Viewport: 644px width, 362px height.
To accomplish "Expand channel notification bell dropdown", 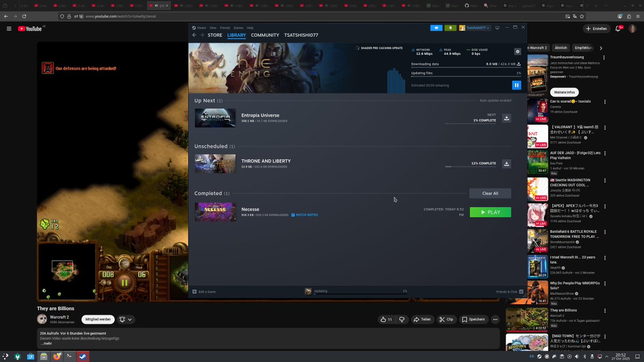I will [x=126, y=319].
